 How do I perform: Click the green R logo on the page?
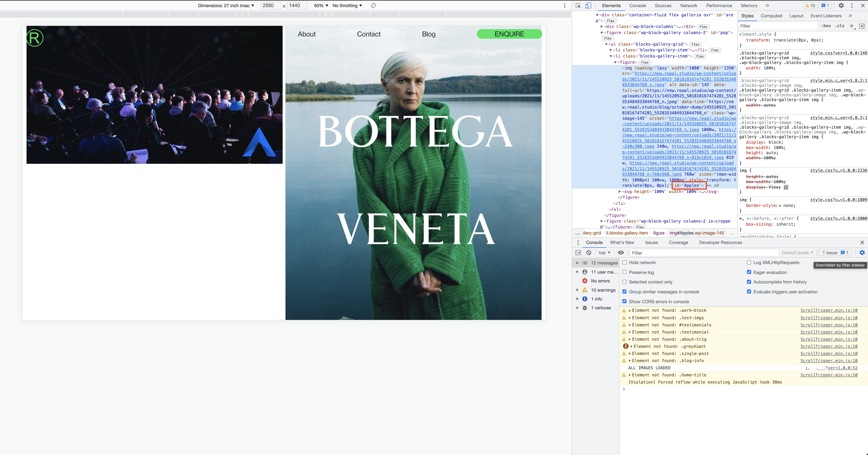pyautogui.click(x=35, y=38)
